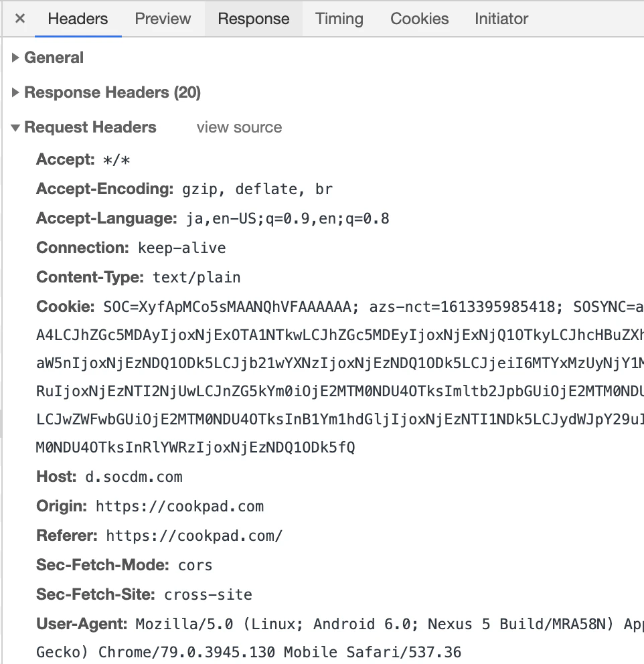
Task: Click the view source link
Action: (239, 127)
